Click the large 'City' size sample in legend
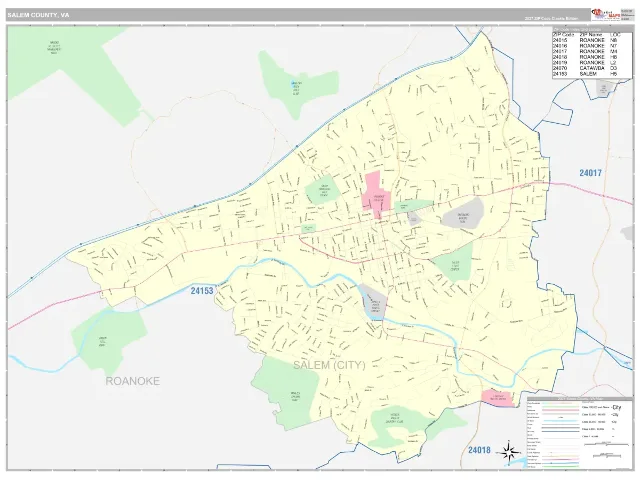This screenshot has width=640, height=480. tap(616, 407)
